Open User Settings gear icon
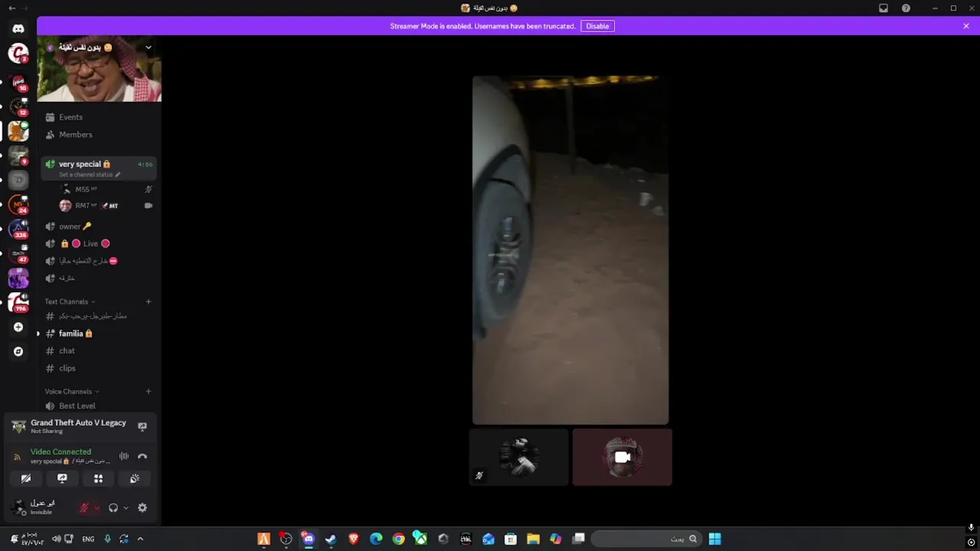 click(x=142, y=507)
